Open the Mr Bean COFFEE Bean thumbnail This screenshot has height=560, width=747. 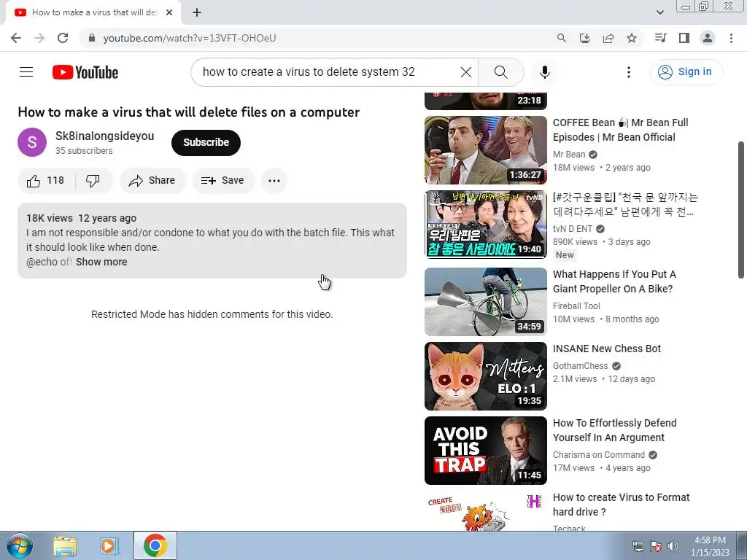(485, 150)
